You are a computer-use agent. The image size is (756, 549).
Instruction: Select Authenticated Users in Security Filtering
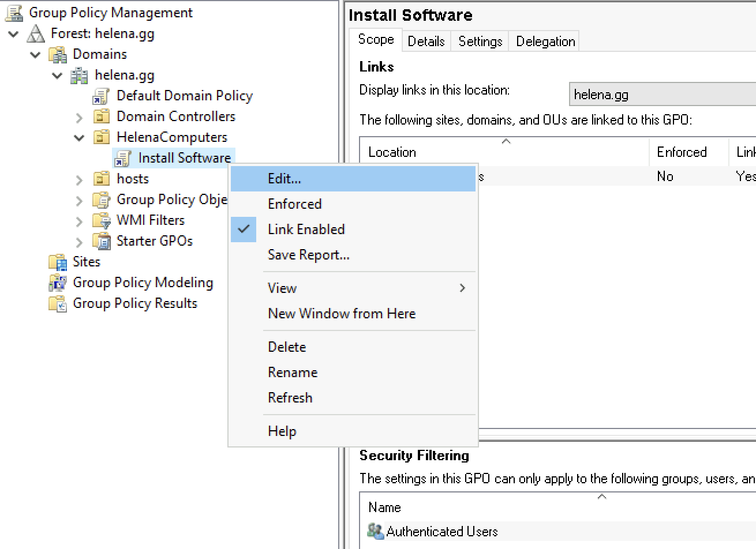(x=441, y=532)
